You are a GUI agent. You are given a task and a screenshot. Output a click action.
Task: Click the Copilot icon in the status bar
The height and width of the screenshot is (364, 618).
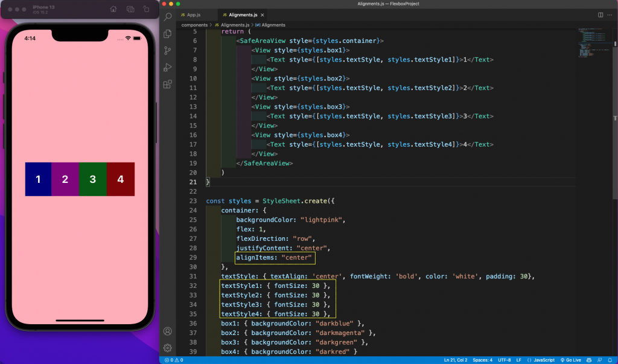pos(589,360)
